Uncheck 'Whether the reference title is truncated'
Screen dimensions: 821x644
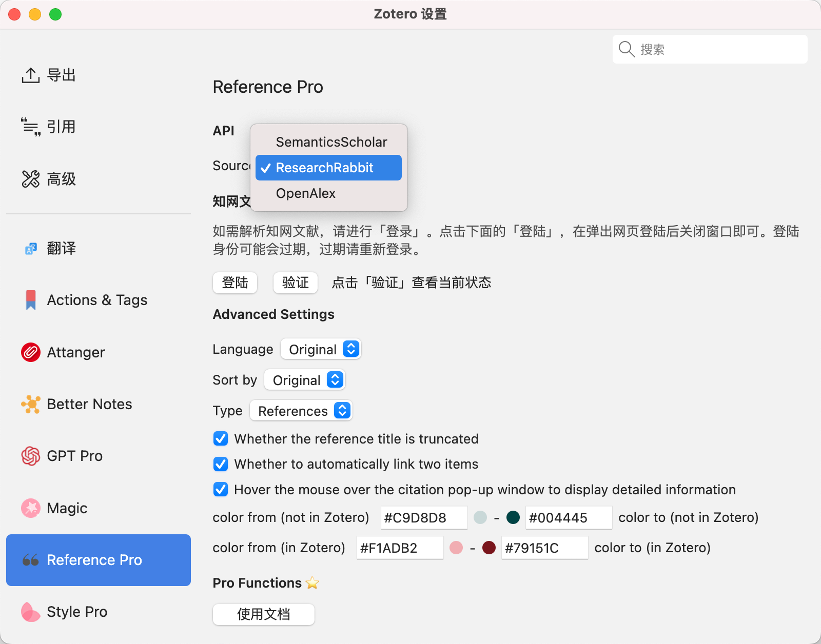[221, 439]
